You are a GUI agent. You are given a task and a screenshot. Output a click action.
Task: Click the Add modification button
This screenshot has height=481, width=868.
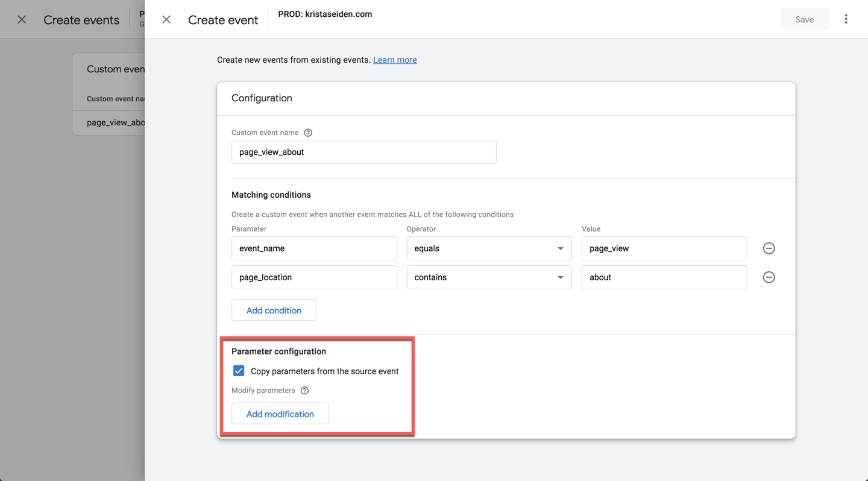point(280,413)
